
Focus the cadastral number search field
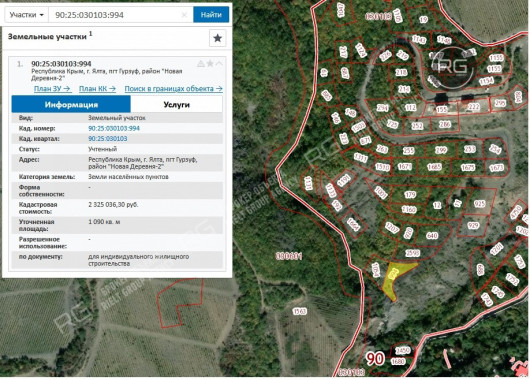pos(117,15)
